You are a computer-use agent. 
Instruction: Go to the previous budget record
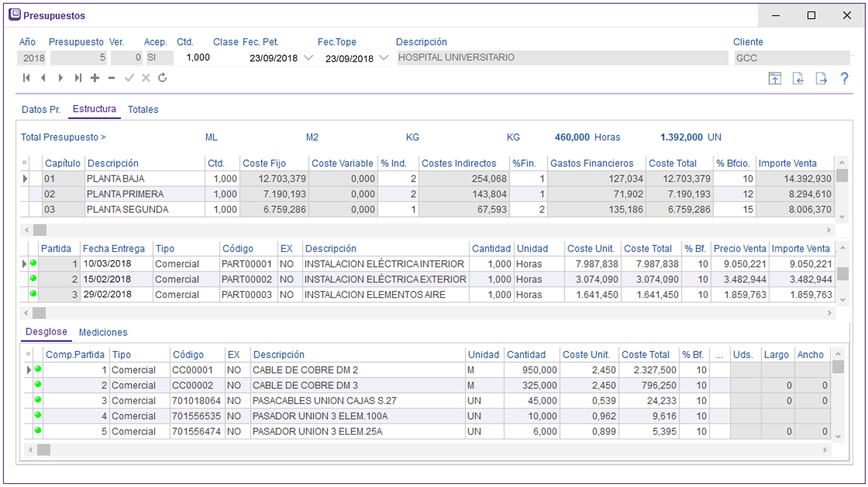(x=43, y=78)
